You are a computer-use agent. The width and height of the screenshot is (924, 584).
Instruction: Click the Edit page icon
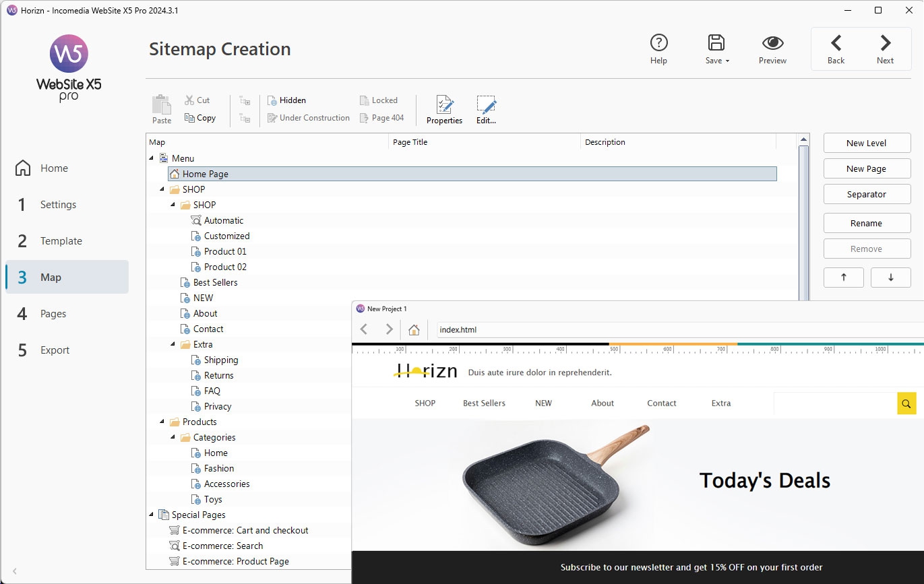click(486, 105)
